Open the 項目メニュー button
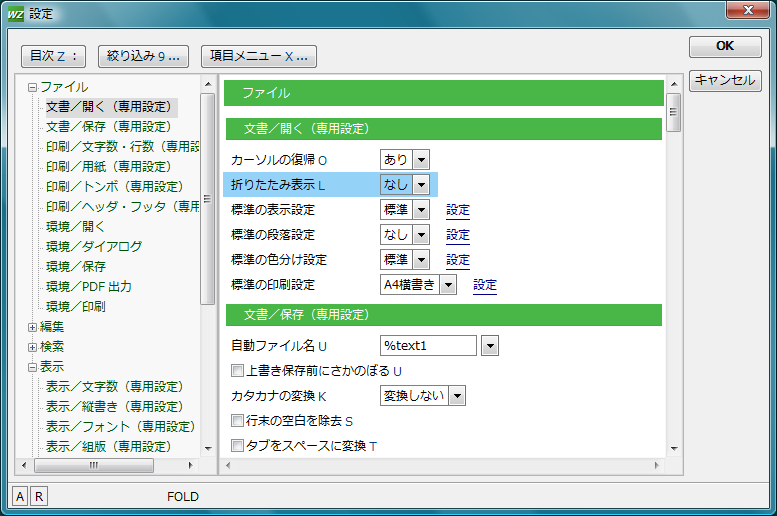 click(259, 56)
